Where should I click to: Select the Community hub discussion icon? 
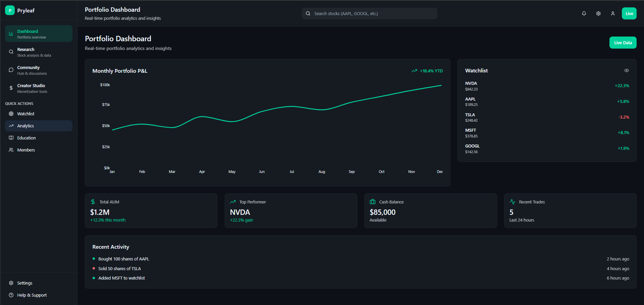pos(11,70)
